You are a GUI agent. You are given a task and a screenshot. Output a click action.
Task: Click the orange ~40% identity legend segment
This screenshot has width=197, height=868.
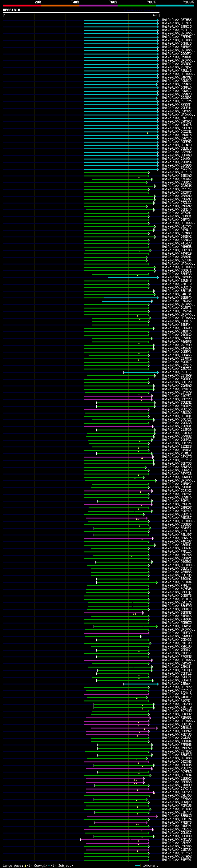(60, 6)
